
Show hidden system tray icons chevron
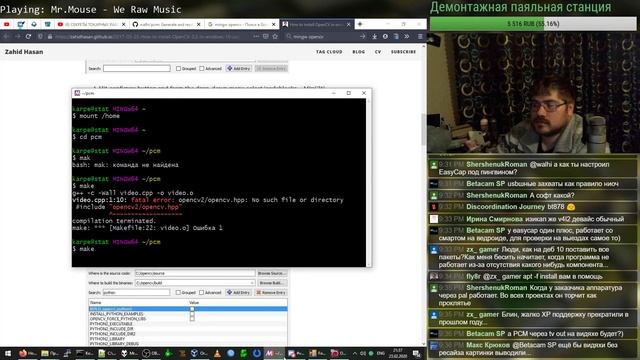coord(354,353)
